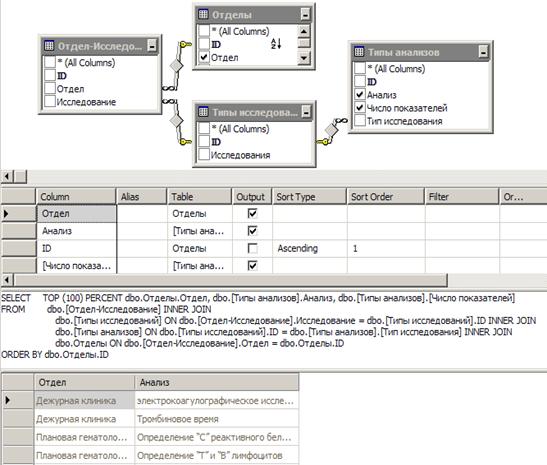Click the join diamond linking to Типы исследований
This screenshot has height=465, width=547.
point(176,121)
